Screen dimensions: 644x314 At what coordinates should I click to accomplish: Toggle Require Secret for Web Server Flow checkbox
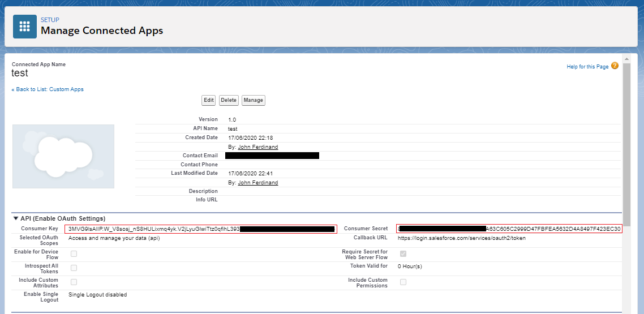pos(403,253)
